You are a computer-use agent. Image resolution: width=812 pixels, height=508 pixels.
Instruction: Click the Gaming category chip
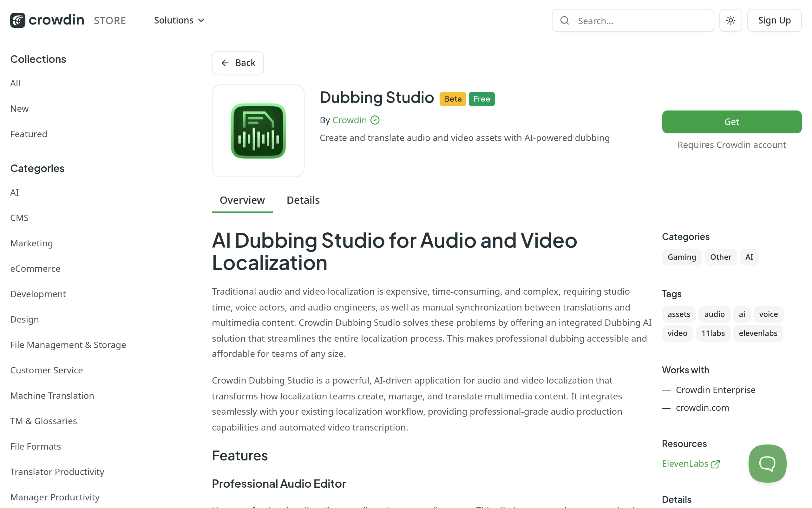coord(682,257)
